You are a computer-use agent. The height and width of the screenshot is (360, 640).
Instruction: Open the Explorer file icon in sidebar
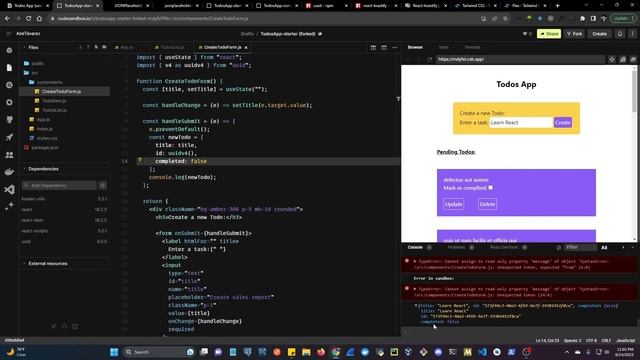coord(9,68)
